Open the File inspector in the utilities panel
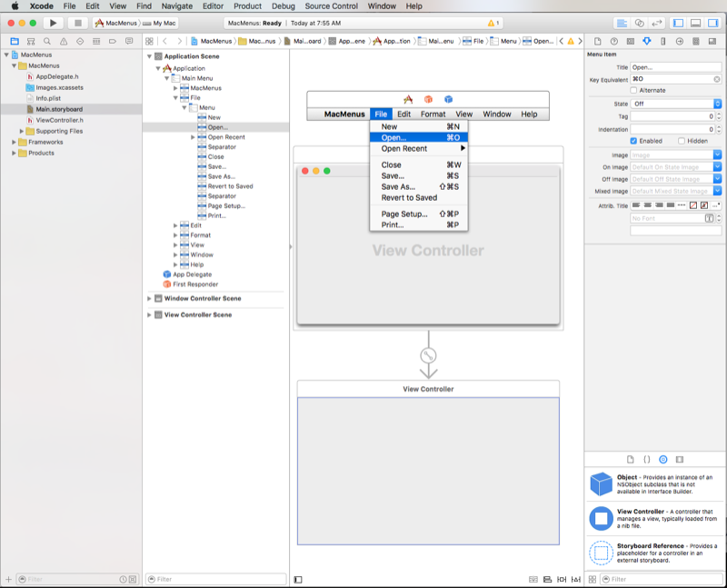The height and width of the screenshot is (588, 727). (599, 42)
